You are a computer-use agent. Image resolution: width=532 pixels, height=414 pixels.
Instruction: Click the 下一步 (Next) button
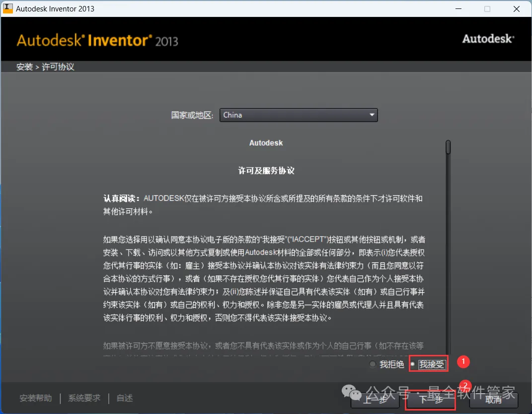[431, 400]
